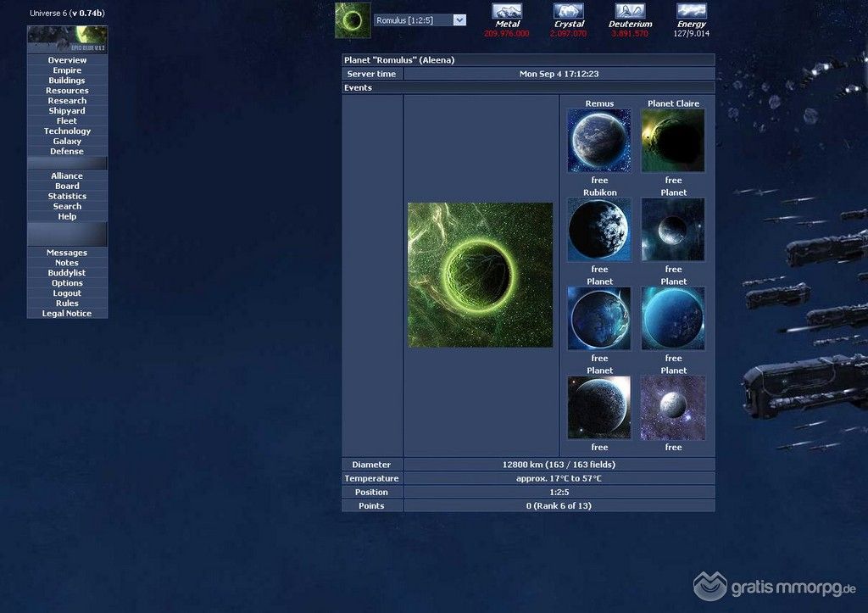Open the Shipyard menu entry
This screenshot has width=868, height=613.
click(x=67, y=111)
